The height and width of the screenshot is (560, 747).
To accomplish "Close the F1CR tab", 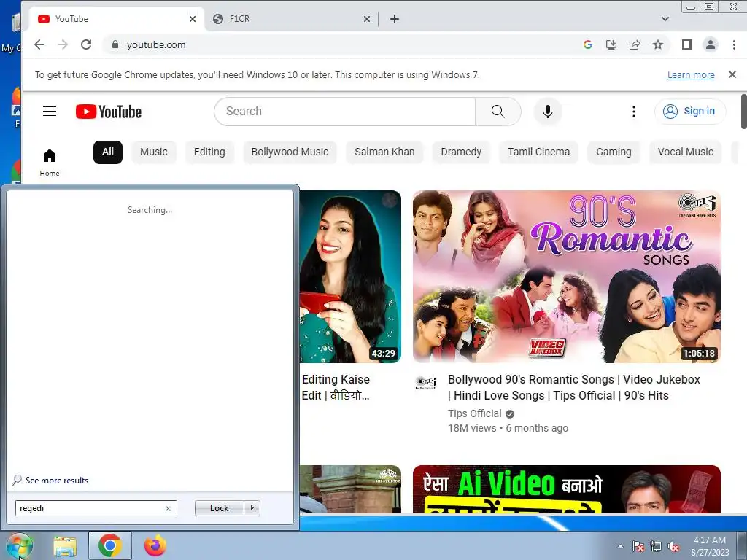I will pyautogui.click(x=367, y=19).
